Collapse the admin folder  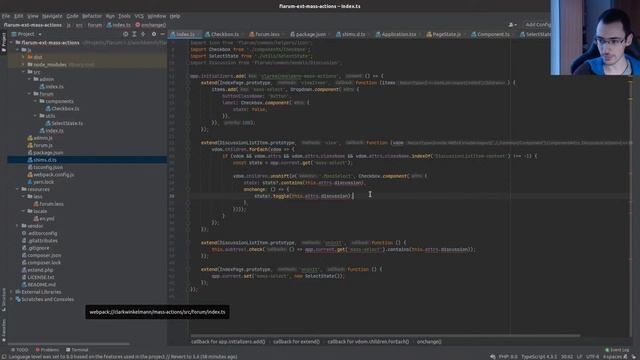30,79
